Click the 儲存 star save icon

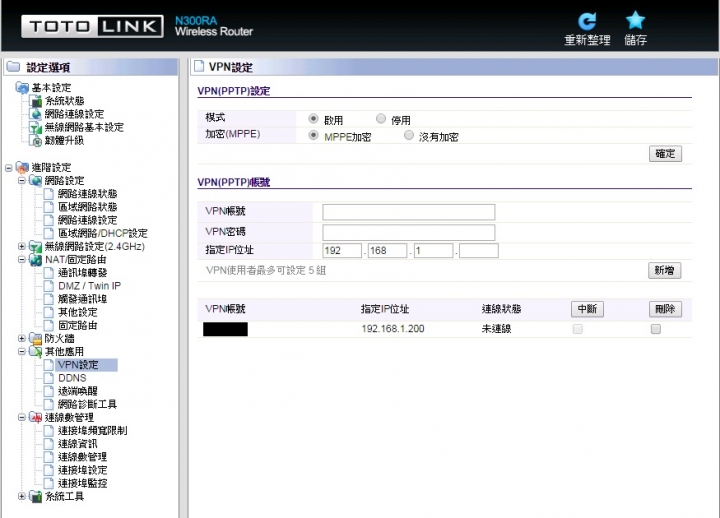click(636, 21)
